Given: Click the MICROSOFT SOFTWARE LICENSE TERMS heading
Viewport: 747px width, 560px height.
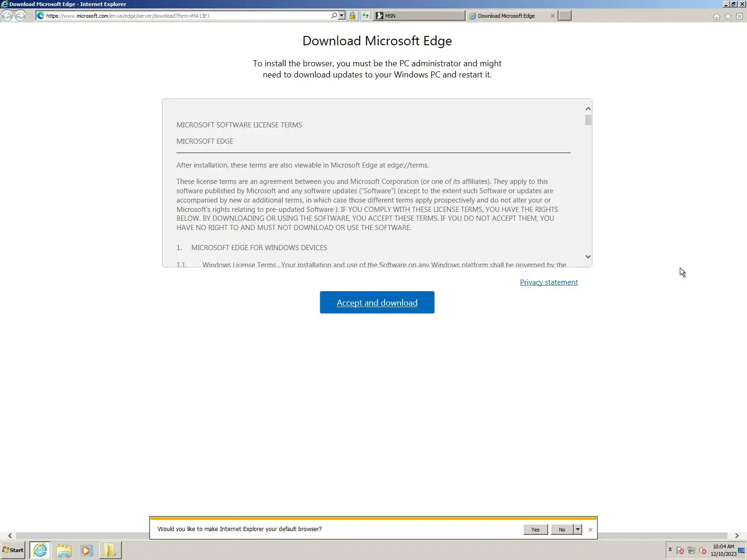Looking at the screenshot, I should tap(239, 125).
